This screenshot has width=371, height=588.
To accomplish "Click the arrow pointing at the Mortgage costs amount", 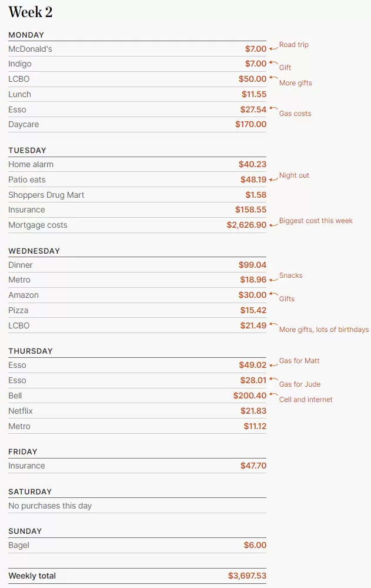I will tap(273, 224).
